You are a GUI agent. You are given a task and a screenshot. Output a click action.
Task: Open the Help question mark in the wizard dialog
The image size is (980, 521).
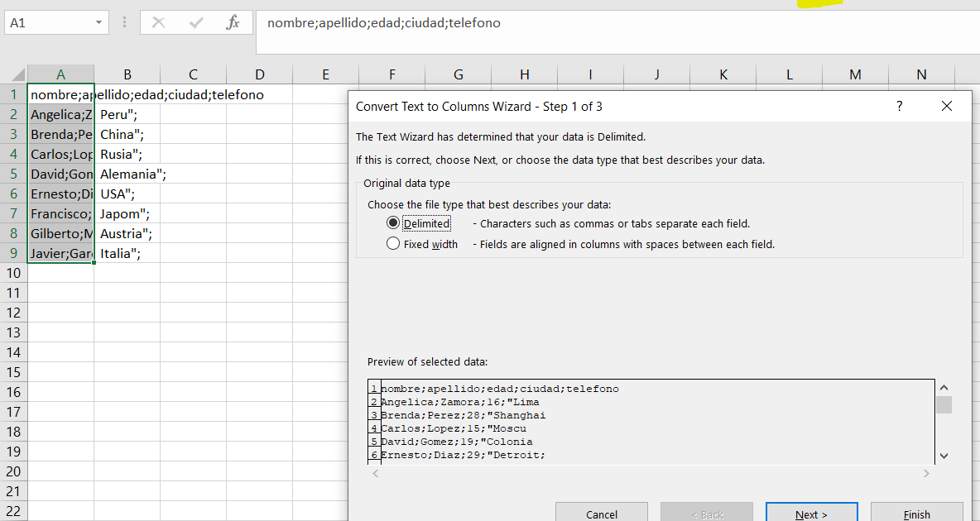pos(899,106)
